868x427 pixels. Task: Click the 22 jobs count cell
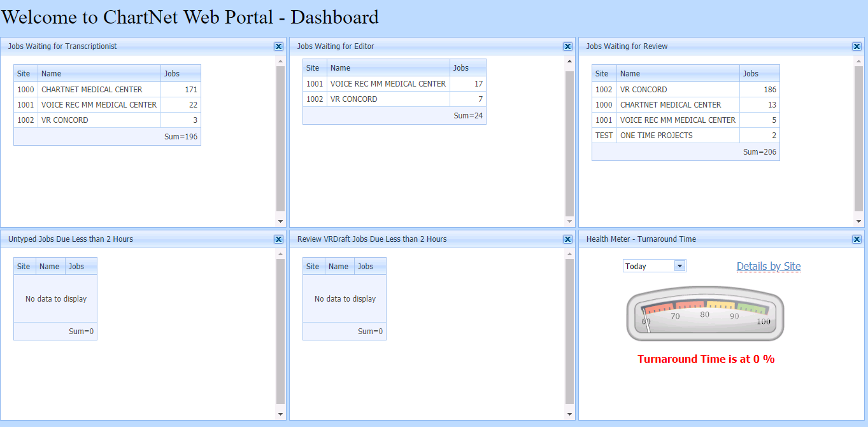[x=181, y=105]
